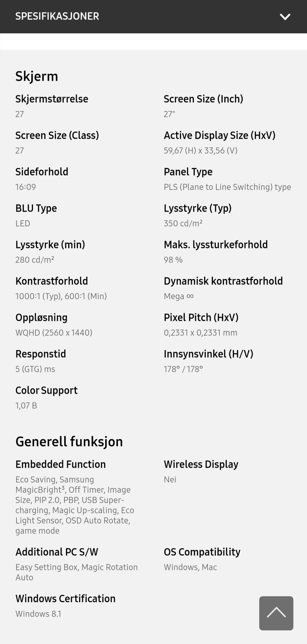Image resolution: width=307 pixels, height=644 pixels.
Task: Collapse the SPESIFIKASJONER chevron arrow
Action: pyautogui.click(x=285, y=17)
